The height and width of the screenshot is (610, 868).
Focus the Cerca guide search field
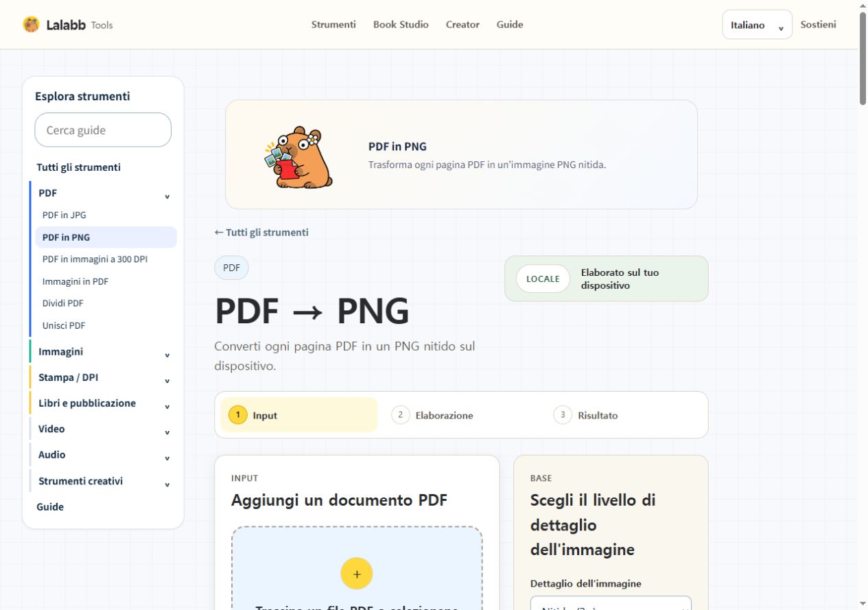[x=103, y=130]
